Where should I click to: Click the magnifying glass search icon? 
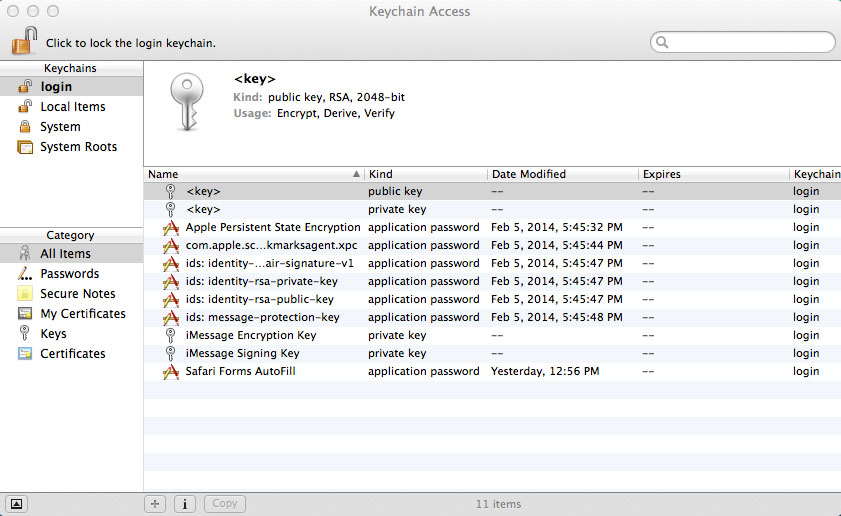tap(662, 42)
